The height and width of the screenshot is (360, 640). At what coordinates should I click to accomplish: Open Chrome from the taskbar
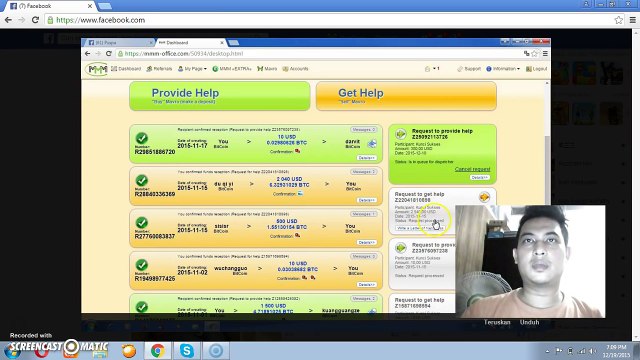[x=158, y=351]
